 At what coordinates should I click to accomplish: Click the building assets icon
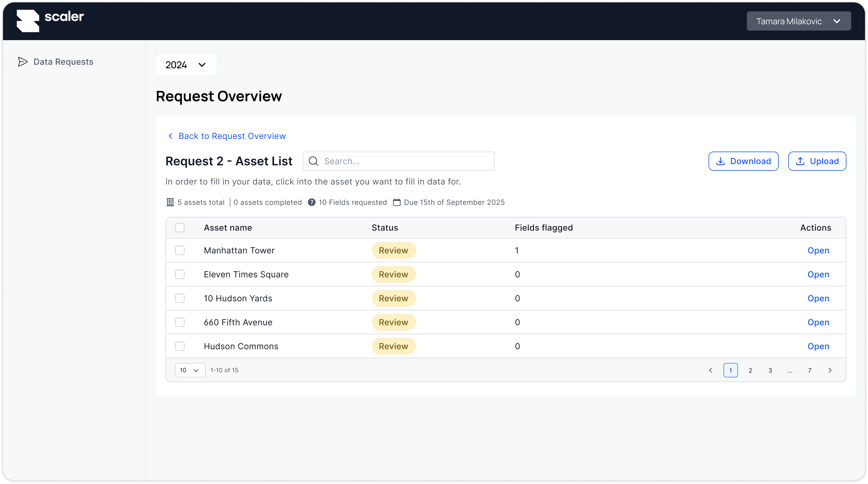[170, 202]
